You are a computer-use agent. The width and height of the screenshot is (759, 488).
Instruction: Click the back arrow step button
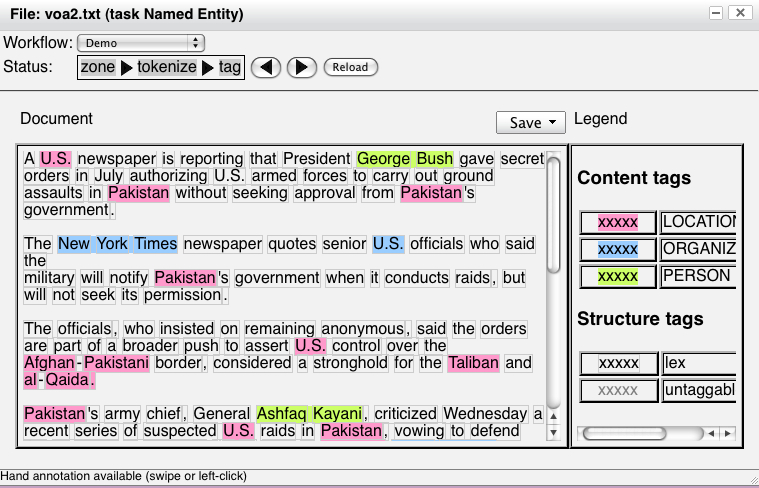[265, 68]
